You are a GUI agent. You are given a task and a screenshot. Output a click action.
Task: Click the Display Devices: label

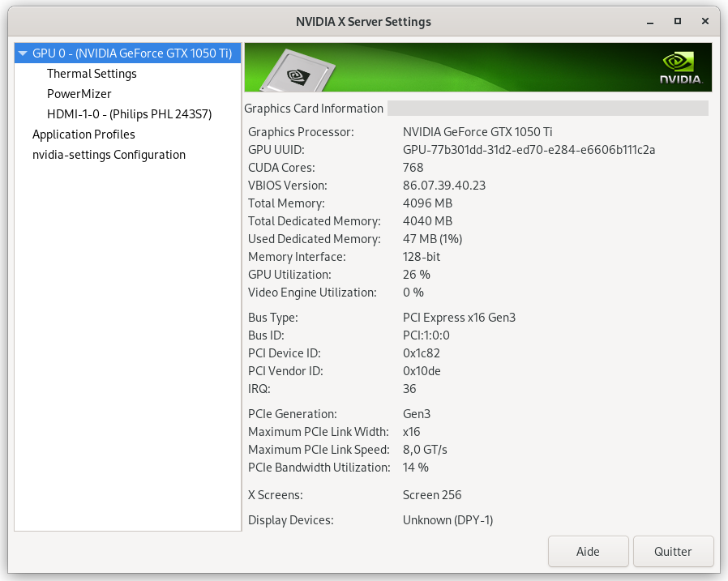(291, 520)
